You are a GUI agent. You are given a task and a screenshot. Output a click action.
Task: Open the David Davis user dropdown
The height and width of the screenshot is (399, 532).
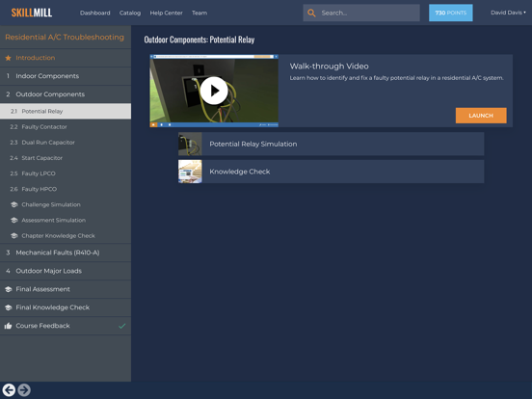point(508,13)
